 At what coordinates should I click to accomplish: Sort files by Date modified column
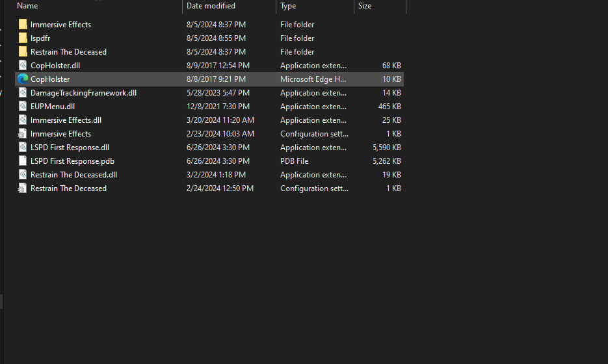pyautogui.click(x=211, y=6)
